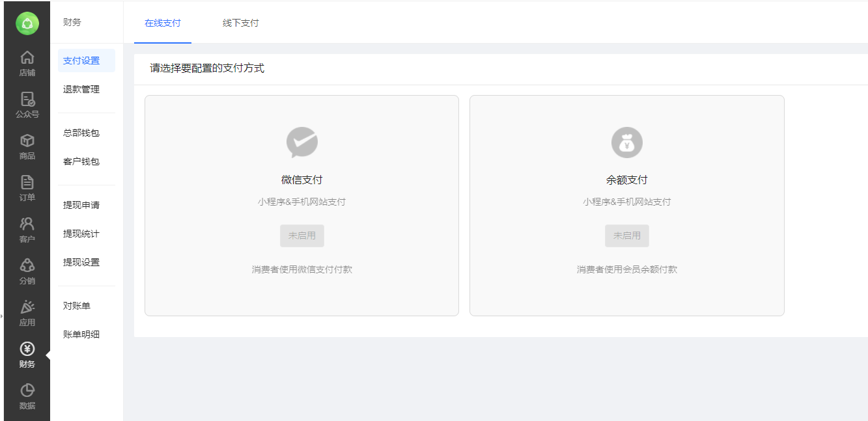Open the 数据 pie chart icon

pyautogui.click(x=27, y=391)
